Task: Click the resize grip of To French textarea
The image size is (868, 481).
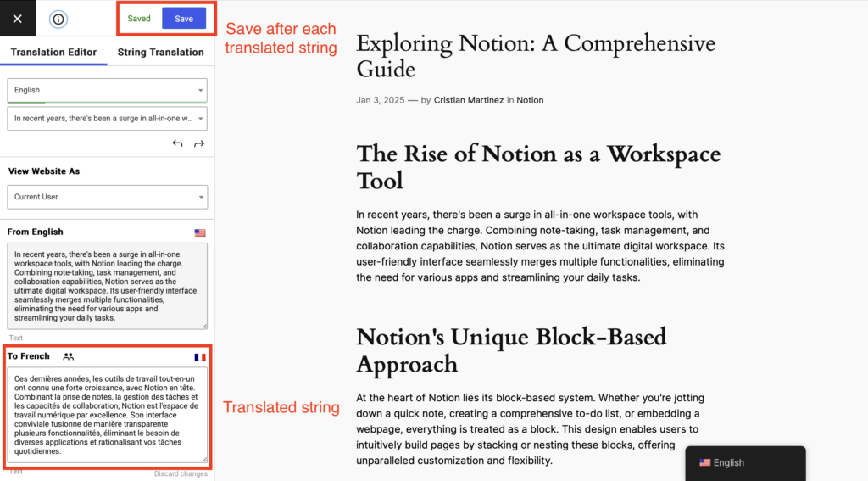Action: click(204, 459)
